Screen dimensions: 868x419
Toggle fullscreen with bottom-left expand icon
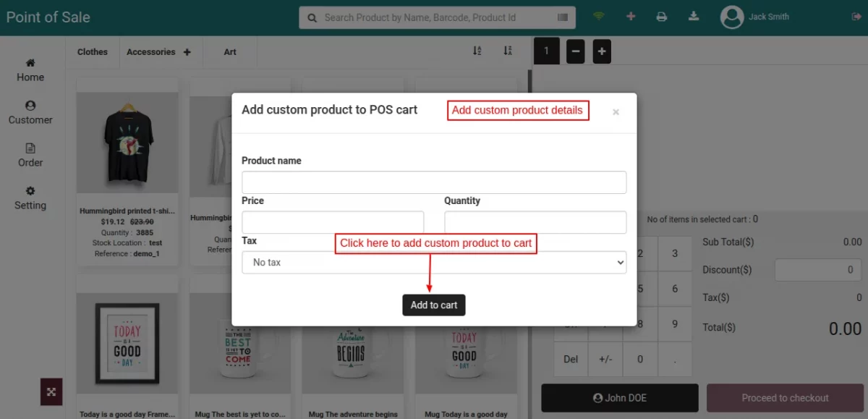click(x=51, y=392)
